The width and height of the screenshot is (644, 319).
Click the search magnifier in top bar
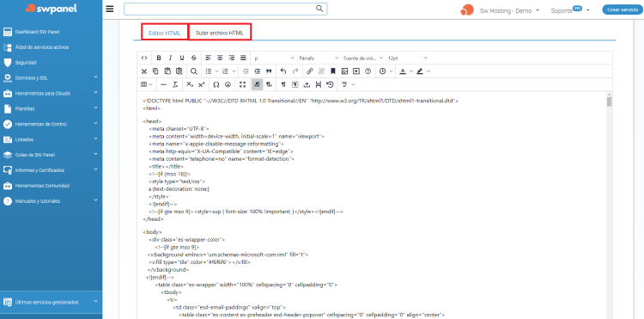(x=320, y=9)
